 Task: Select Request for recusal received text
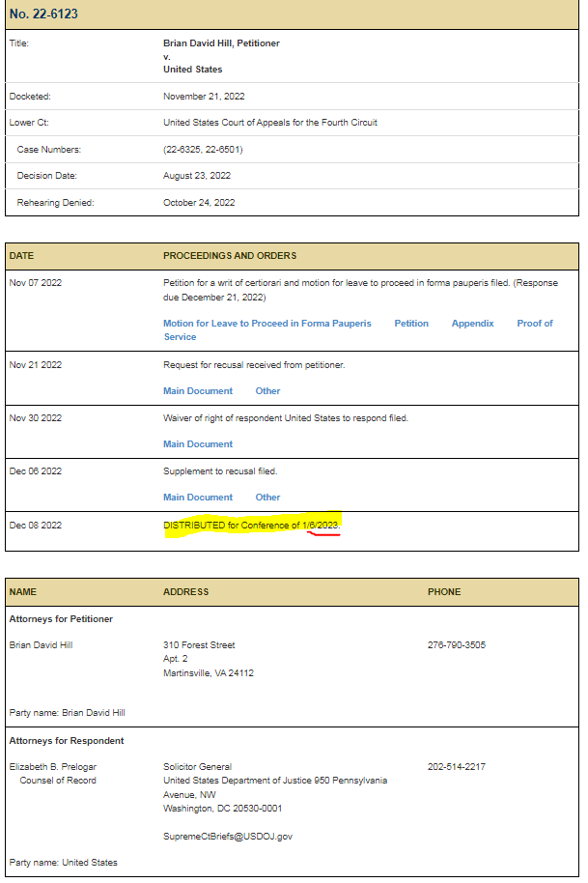click(254, 365)
